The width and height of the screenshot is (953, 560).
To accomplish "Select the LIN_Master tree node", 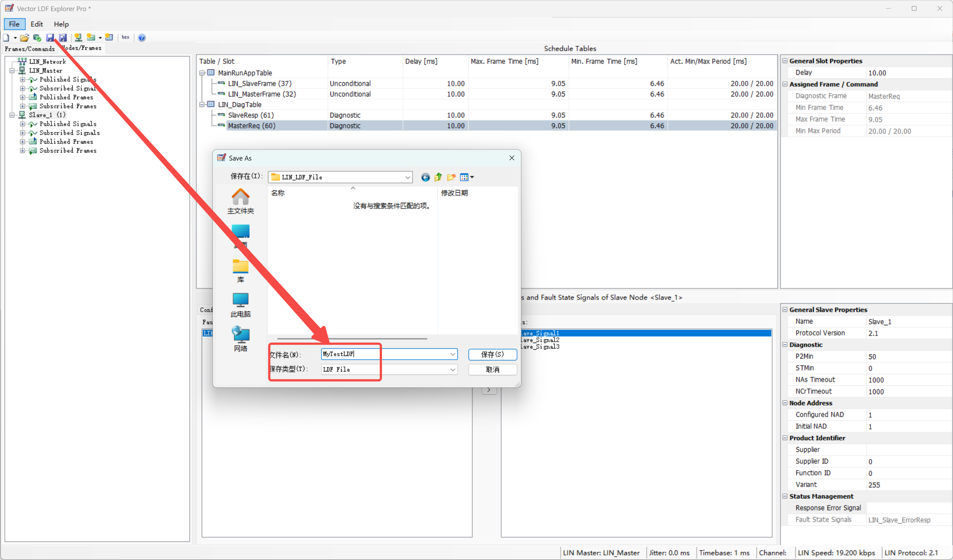I will (46, 71).
